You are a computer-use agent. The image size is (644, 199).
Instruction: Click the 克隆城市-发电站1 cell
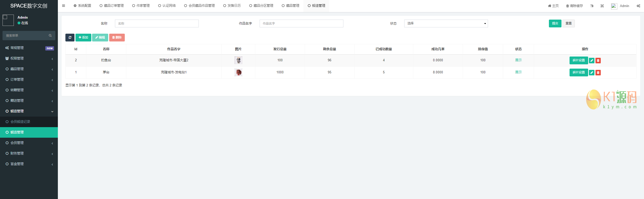[x=174, y=72]
